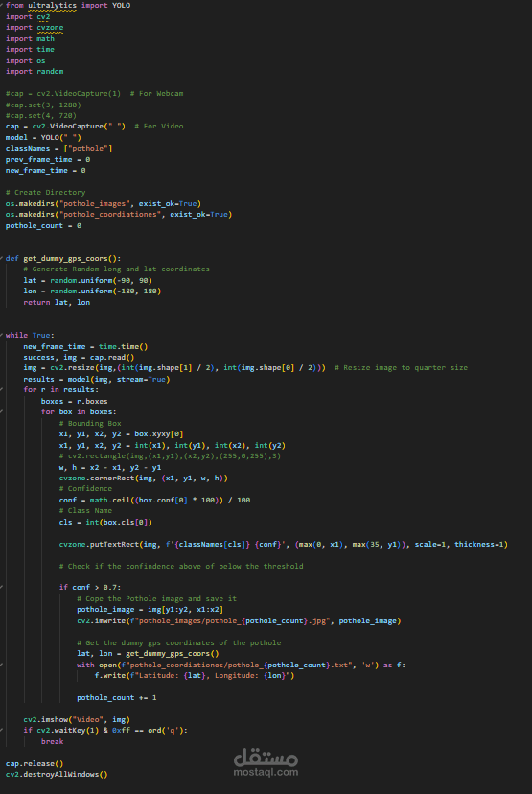Click the "pothole" string in classNames
The height and width of the screenshot is (794, 532).
click(x=89, y=149)
